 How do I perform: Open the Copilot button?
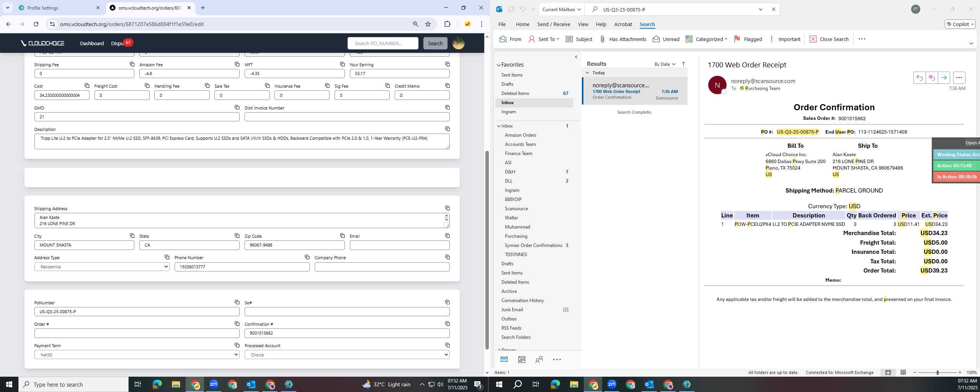pos(960,24)
